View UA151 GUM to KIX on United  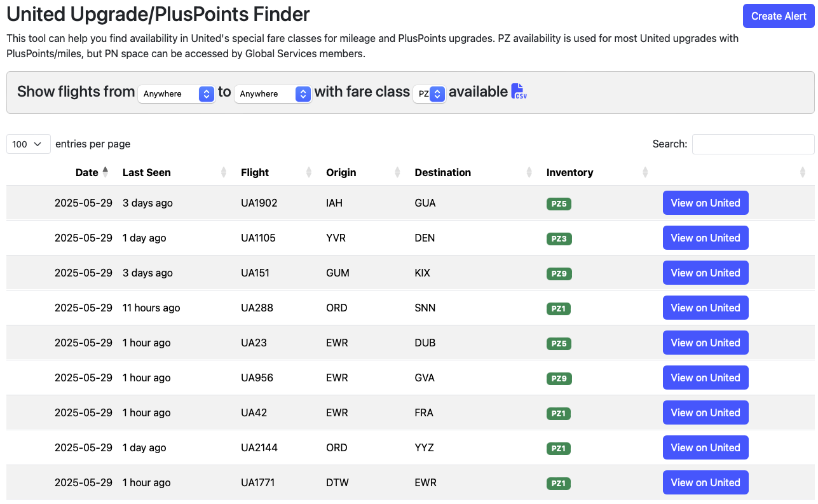coord(706,273)
